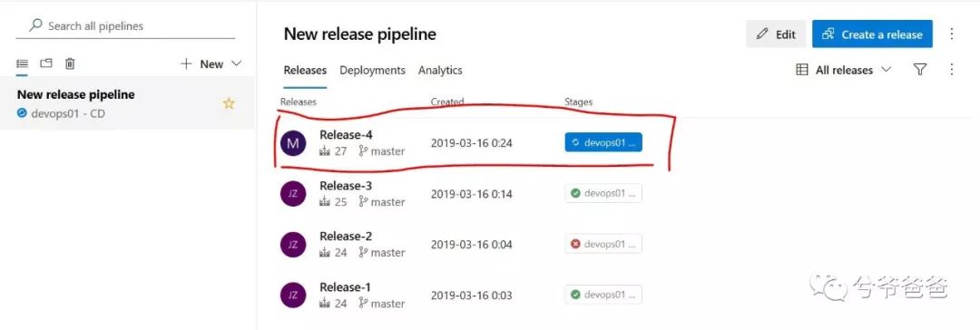The height and width of the screenshot is (330, 980).
Task: Click the created time 2019-03-16 0:04
Action: pos(471,245)
